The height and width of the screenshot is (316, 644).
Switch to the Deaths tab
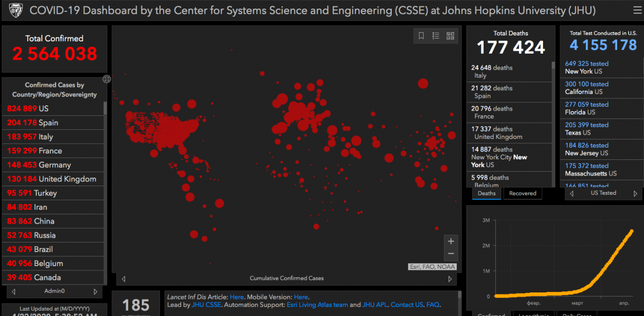tap(487, 193)
